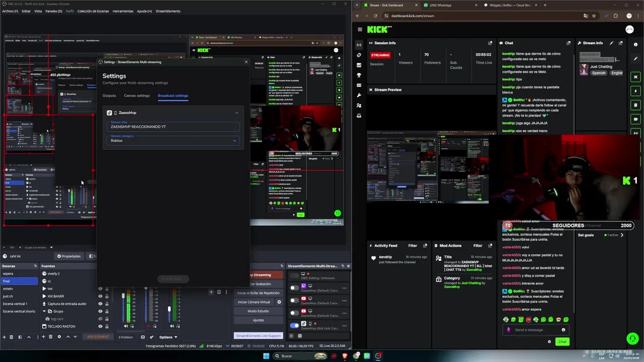644x362 pixels.
Task: Open Colección de Escenas menu
Action: tap(92, 11)
